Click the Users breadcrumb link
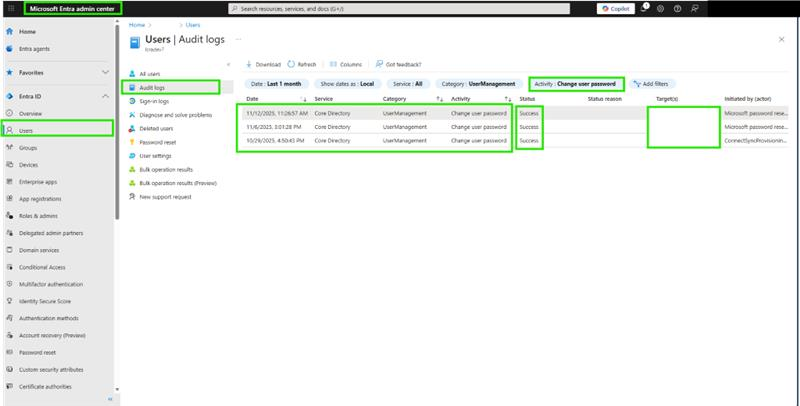 click(x=193, y=25)
